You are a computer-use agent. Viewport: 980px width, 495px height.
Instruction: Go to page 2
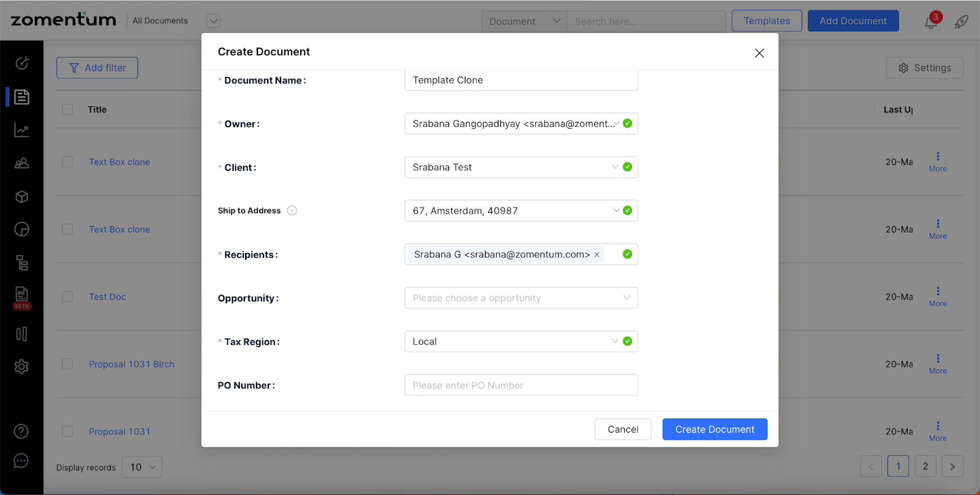925,466
